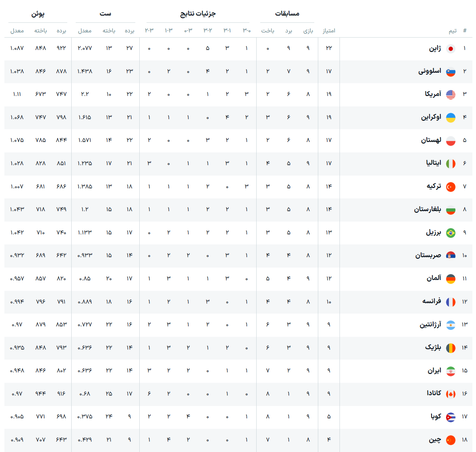This screenshot has width=476, height=452.
Task: Click the تیم column header
Action: point(453,31)
